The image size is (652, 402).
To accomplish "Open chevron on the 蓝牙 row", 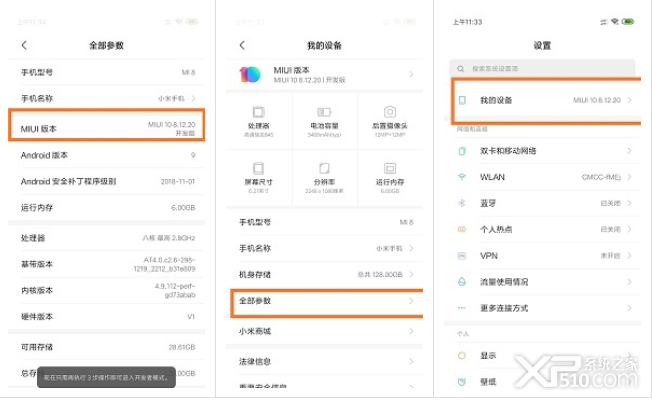I will (x=630, y=203).
